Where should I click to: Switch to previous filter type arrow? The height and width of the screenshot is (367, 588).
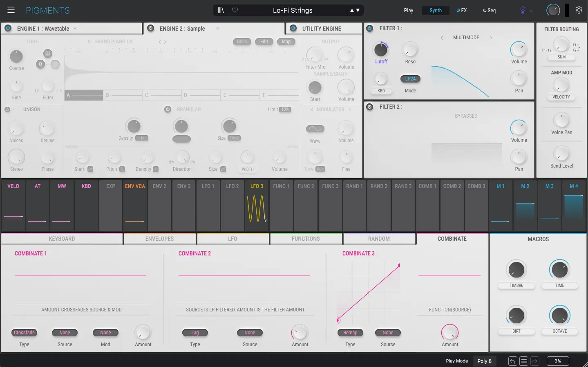click(442, 38)
